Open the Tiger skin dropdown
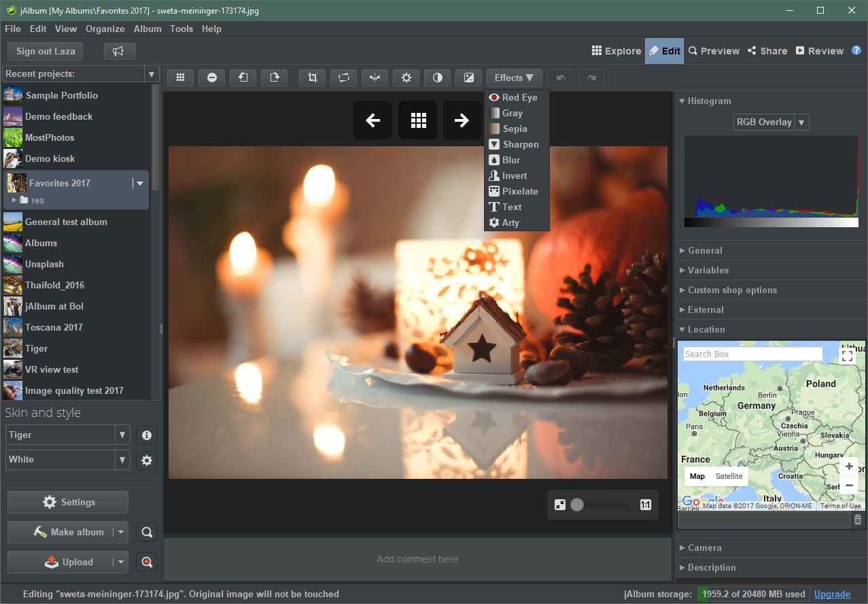 pyautogui.click(x=122, y=435)
